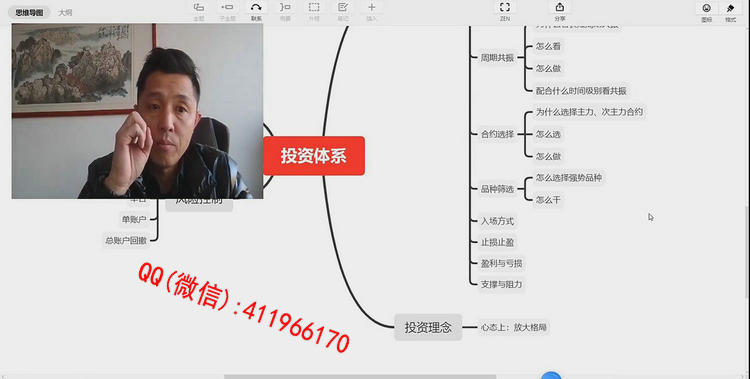This screenshot has width=750, height=379.
Task: Click the webcam video overlay thumbnail
Action: 137,111
